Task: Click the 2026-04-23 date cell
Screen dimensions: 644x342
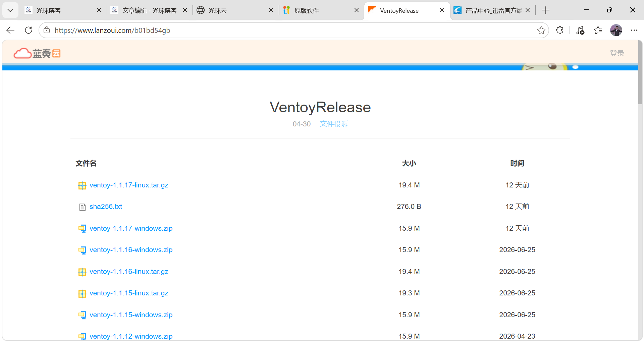Action: tap(517, 336)
